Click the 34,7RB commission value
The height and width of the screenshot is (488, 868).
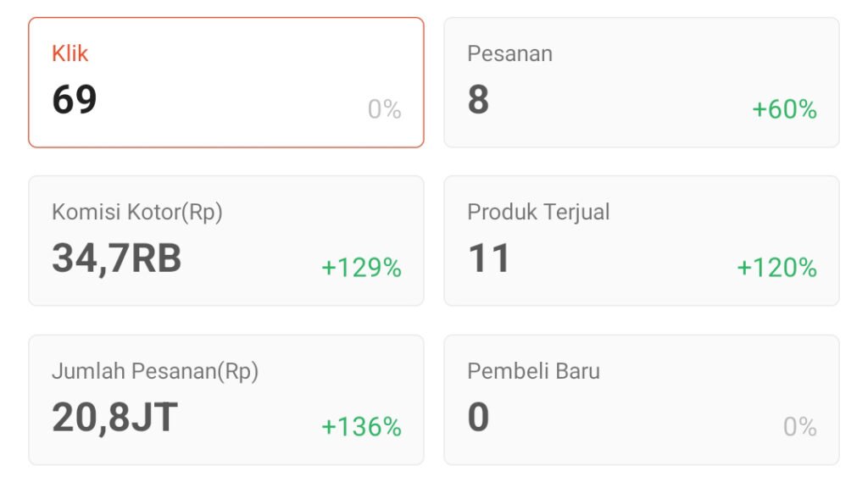pos(117,258)
